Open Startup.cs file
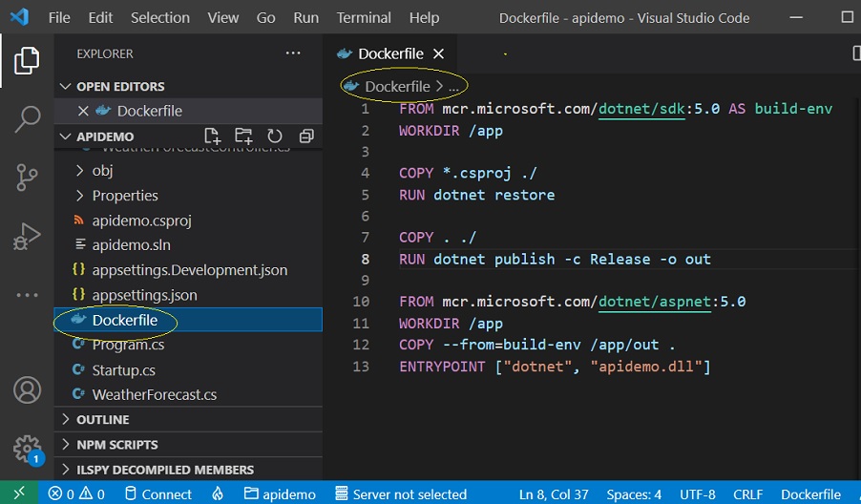Screen dimensions: 861x504 point(123,370)
